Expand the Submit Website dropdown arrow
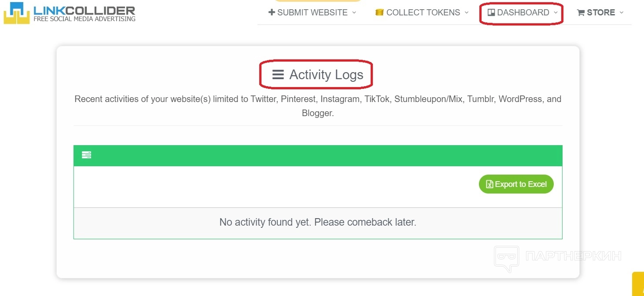Viewport: 644px width, 296px height. (x=354, y=12)
